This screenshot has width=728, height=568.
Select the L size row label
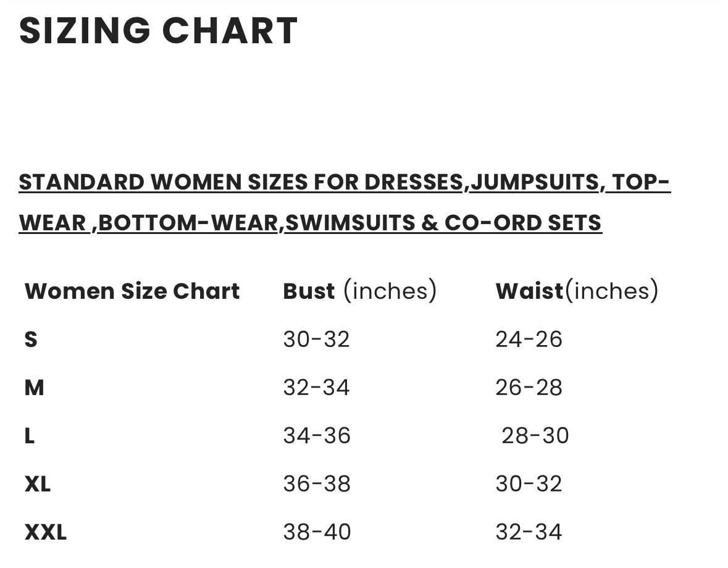click(30, 436)
